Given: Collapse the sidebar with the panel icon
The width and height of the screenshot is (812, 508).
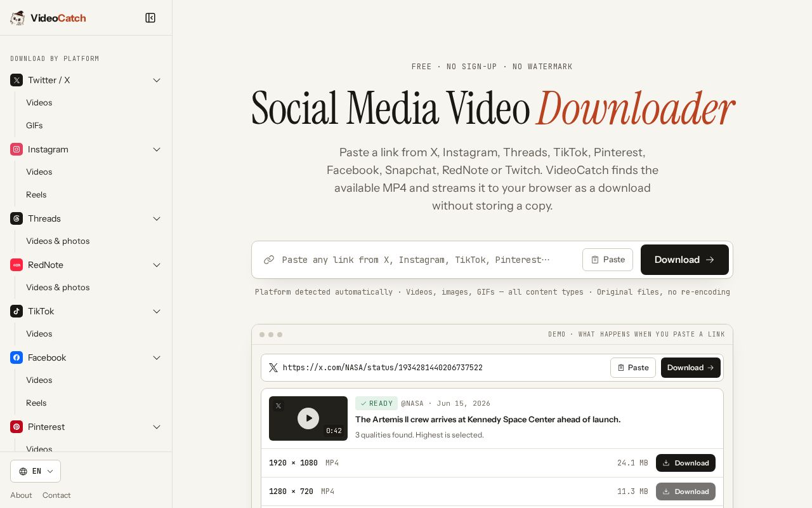Looking at the screenshot, I should pyautogui.click(x=150, y=18).
